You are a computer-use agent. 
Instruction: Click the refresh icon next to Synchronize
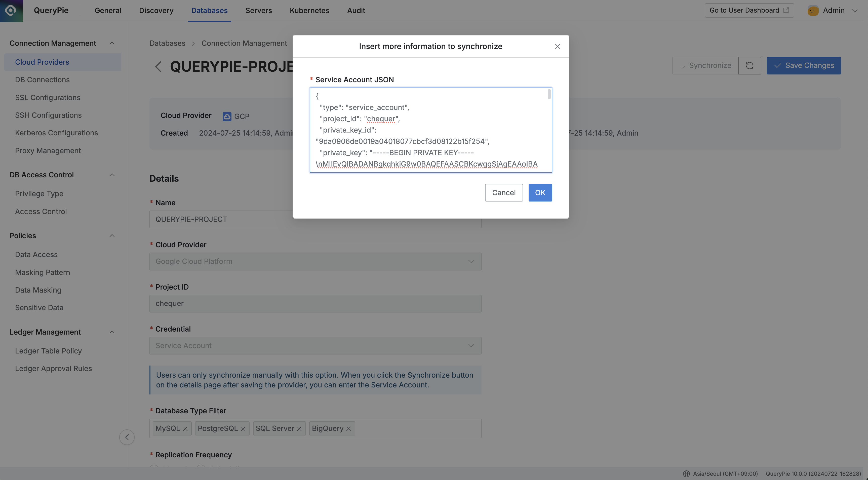(x=749, y=65)
